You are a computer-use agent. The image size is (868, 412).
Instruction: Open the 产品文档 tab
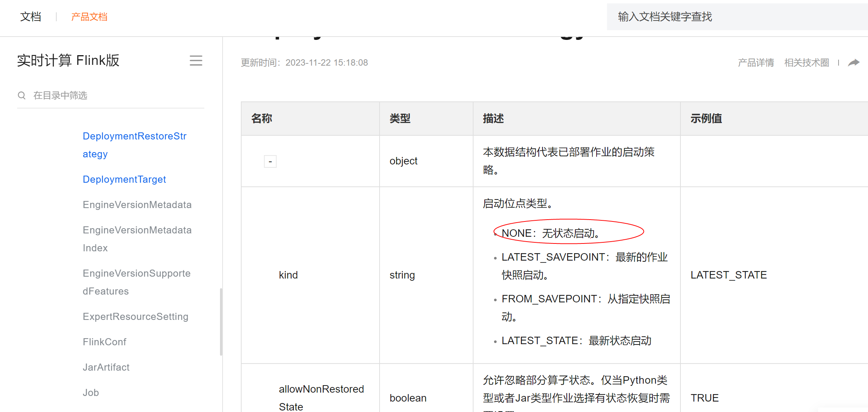[89, 17]
